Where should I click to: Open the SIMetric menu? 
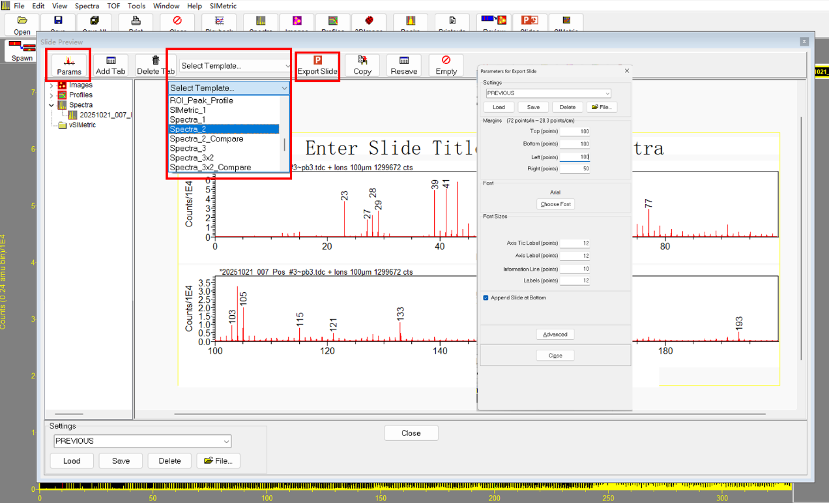click(221, 6)
